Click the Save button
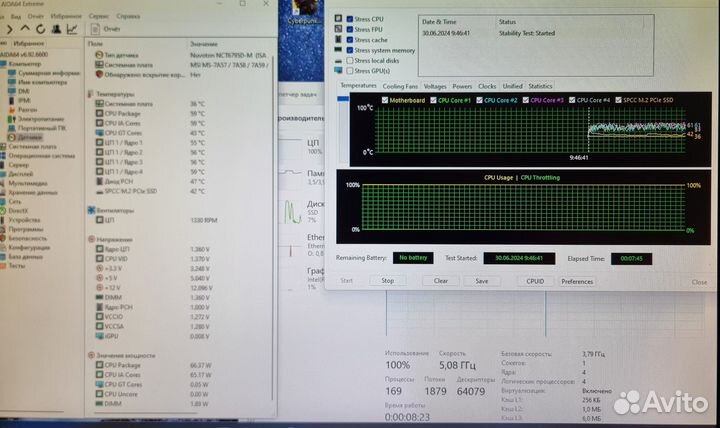The width and height of the screenshot is (720, 428). click(482, 281)
